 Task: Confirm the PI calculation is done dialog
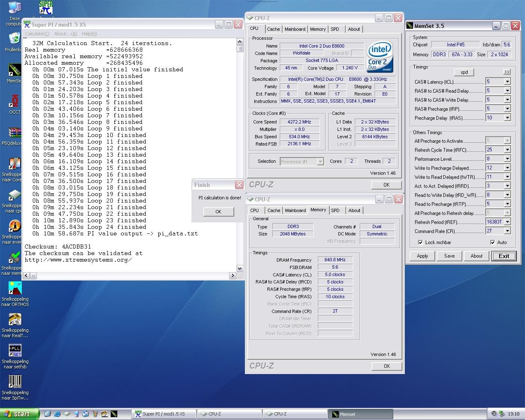coord(218,212)
